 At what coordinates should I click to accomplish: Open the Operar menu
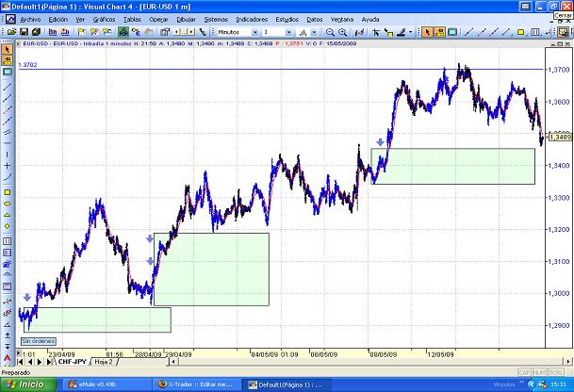pyautogui.click(x=158, y=20)
